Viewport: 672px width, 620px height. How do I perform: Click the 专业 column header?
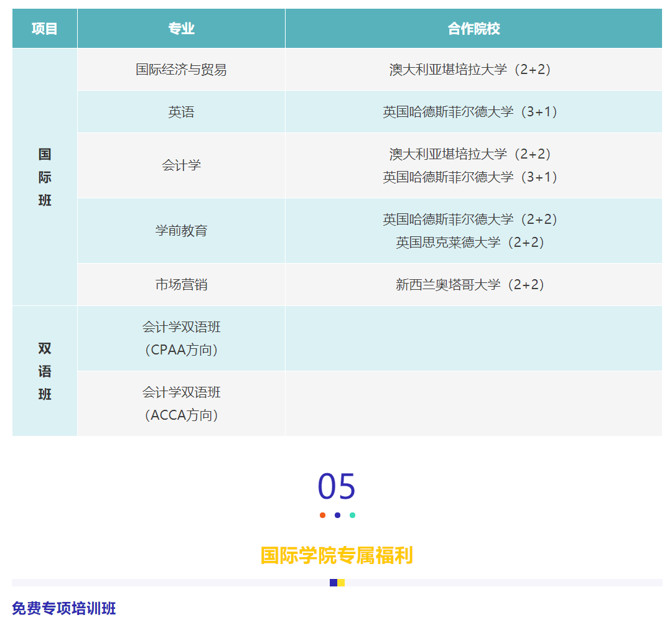[181, 29]
